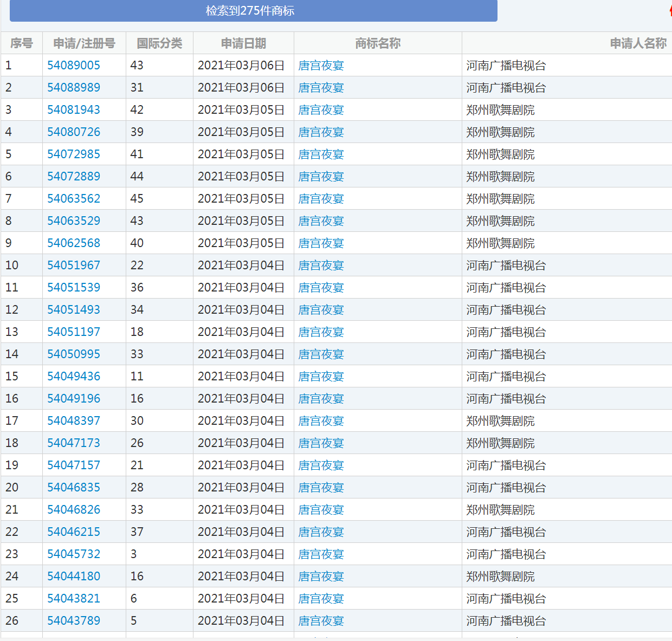Select class 3 in row 23
This screenshot has width=672, height=641.
click(x=134, y=554)
